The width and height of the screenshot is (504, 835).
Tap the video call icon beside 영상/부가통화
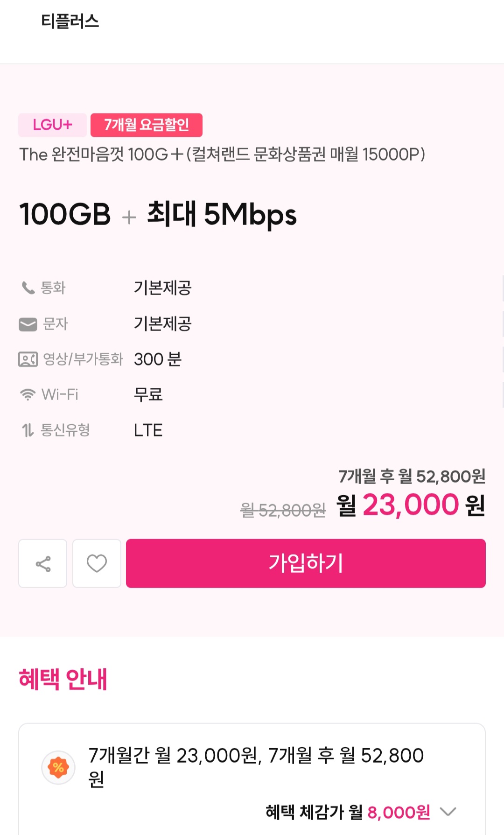pos(28,359)
